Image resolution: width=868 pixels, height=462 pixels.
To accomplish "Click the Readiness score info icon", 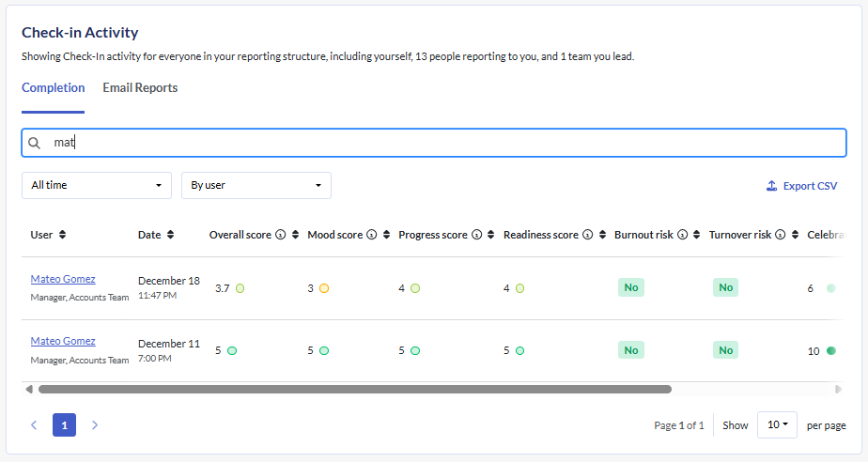I will (x=587, y=235).
